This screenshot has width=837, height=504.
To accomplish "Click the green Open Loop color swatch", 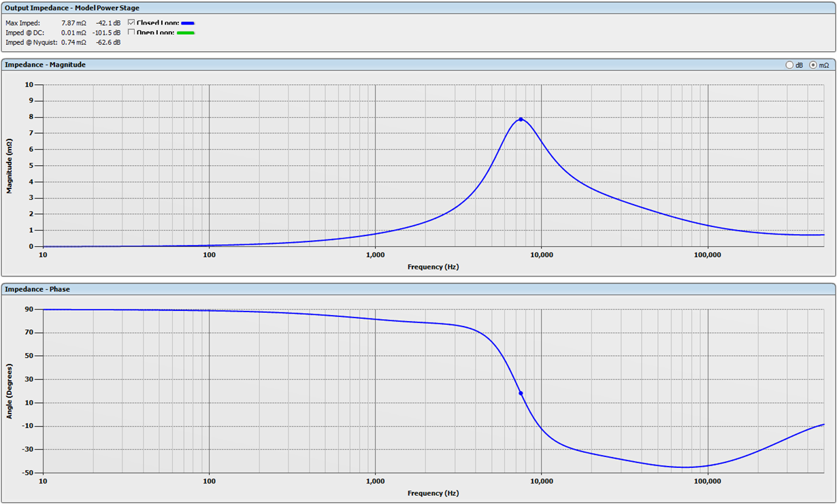I will [186, 33].
